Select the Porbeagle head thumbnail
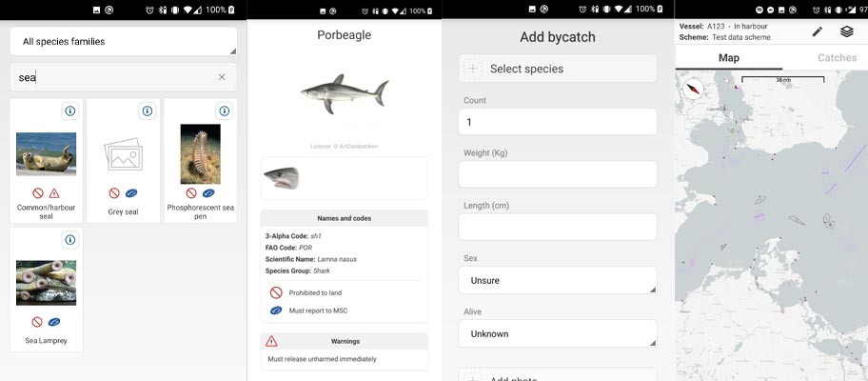 point(281,178)
